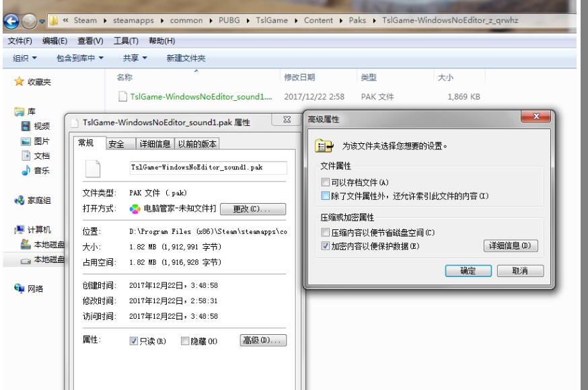The width and height of the screenshot is (588, 390).
Task: Switch to 详细信息 tab in properties dialog
Action: coord(155,145)
